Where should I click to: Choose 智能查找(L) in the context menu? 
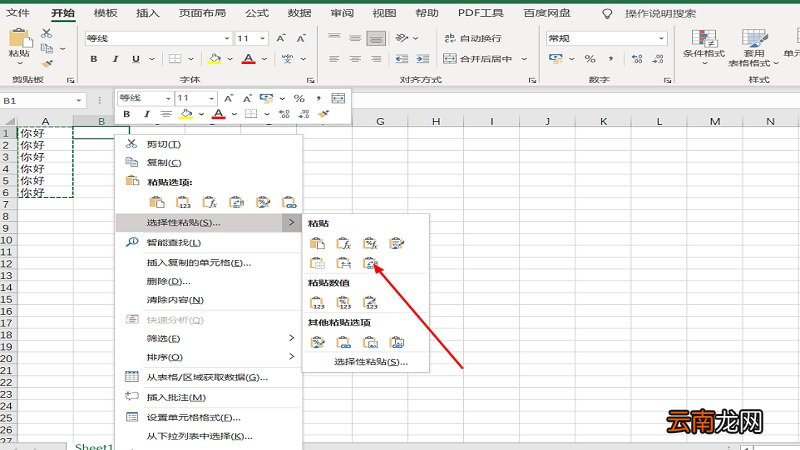point(209,243)
